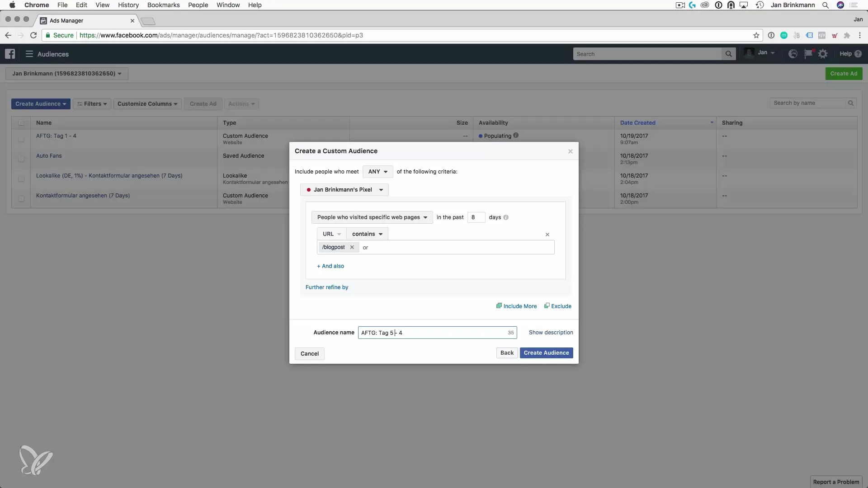
Task: Check the Auto Fans row checkbox
Action: click(x=21, y=159)
